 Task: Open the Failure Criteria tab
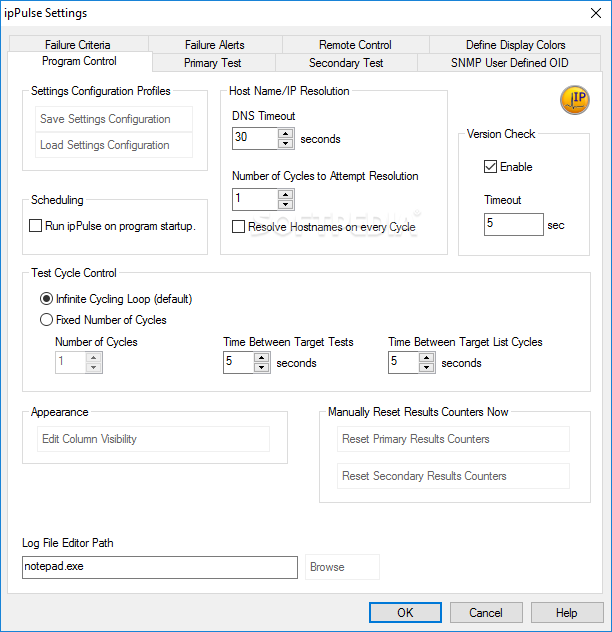point(78,44)
